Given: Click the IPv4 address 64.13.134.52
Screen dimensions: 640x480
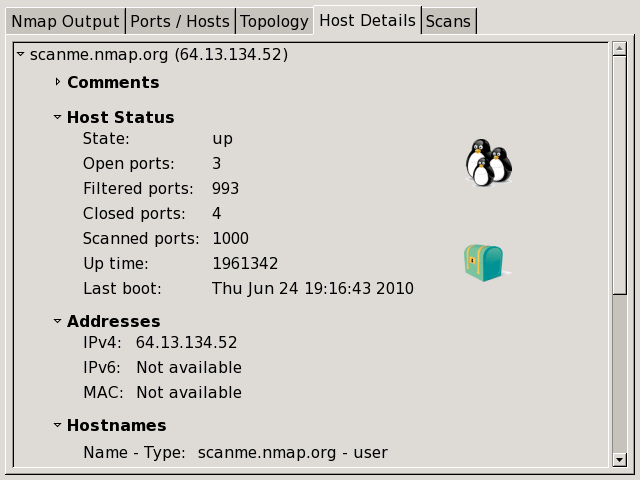Looking at the screenshot, I should [x=186, y=343].
